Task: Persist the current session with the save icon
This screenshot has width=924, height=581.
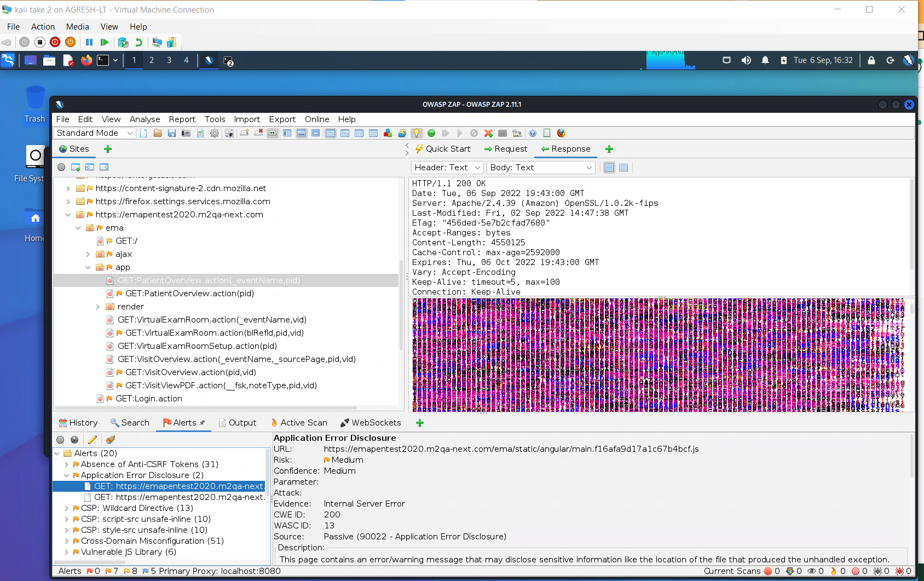Action: (x=171, y=133)
